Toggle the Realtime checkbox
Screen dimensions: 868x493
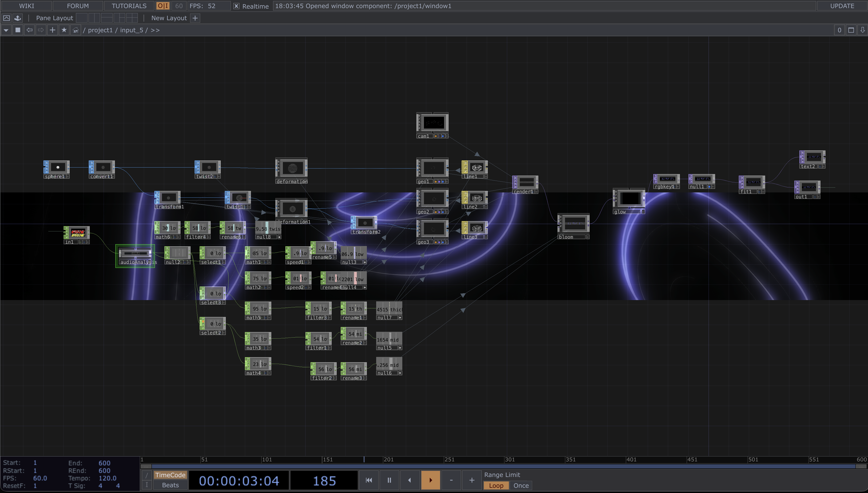click(x=236, y=6)
